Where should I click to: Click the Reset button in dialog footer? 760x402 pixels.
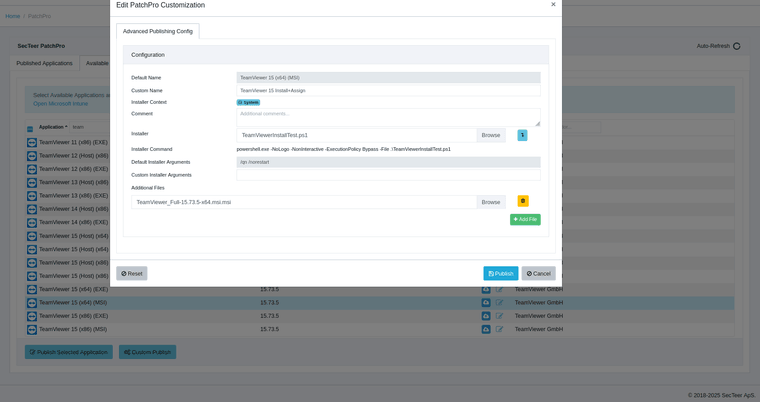click(131, 273)
